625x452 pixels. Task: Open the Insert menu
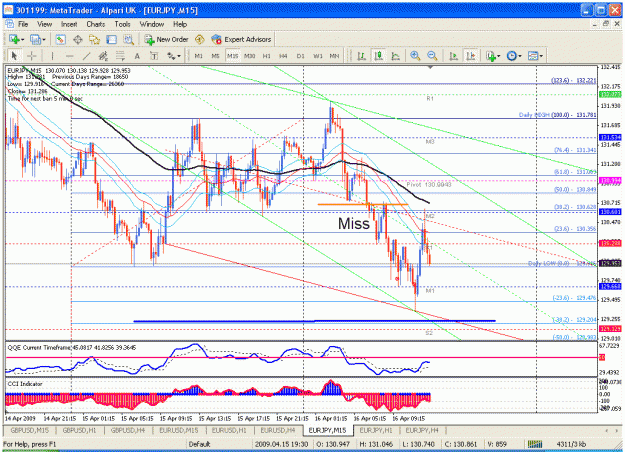69,24
